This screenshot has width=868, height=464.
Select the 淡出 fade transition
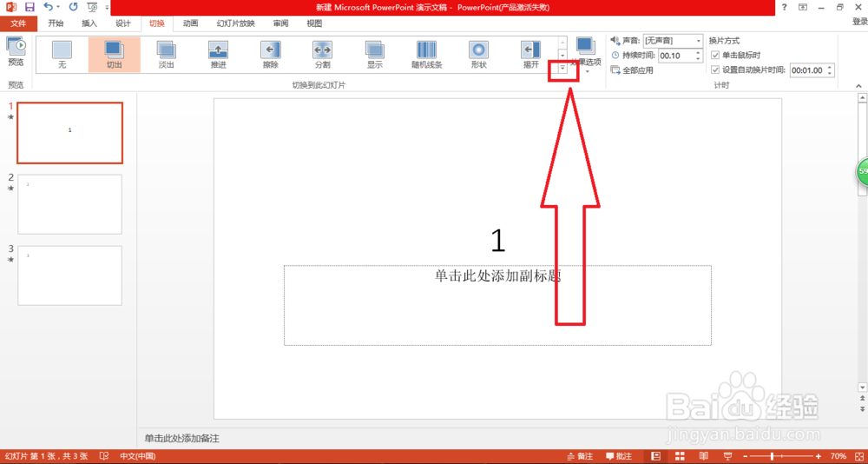166,55
